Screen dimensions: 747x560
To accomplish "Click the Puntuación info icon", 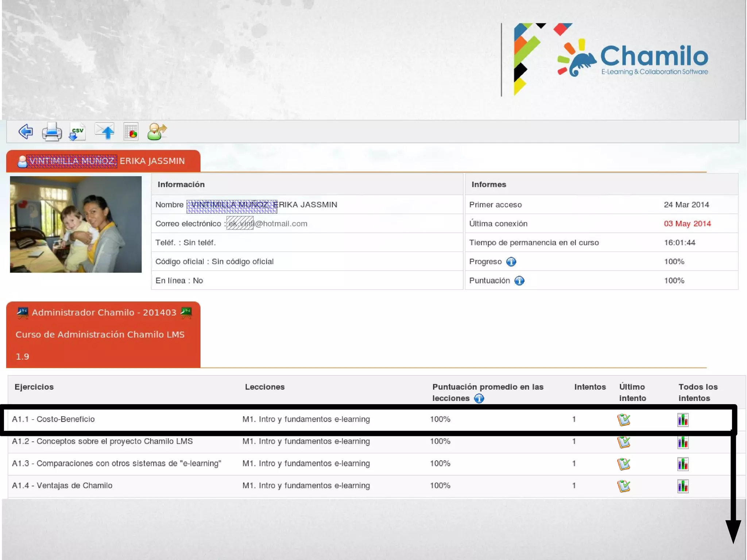I will (519, 281).
